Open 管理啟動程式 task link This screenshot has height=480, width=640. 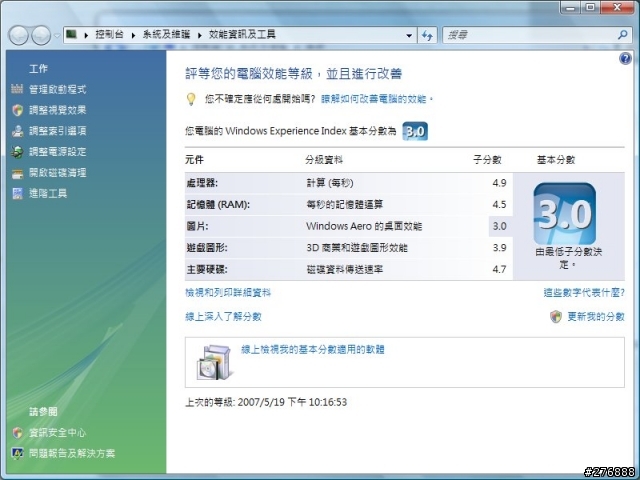click(x=58, y=89)
